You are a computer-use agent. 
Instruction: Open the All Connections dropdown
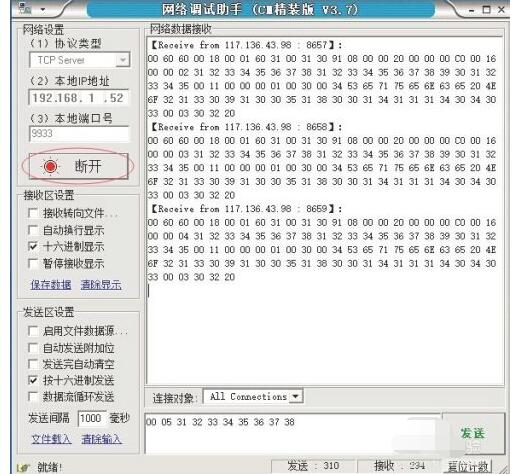[x=253, y=397]
